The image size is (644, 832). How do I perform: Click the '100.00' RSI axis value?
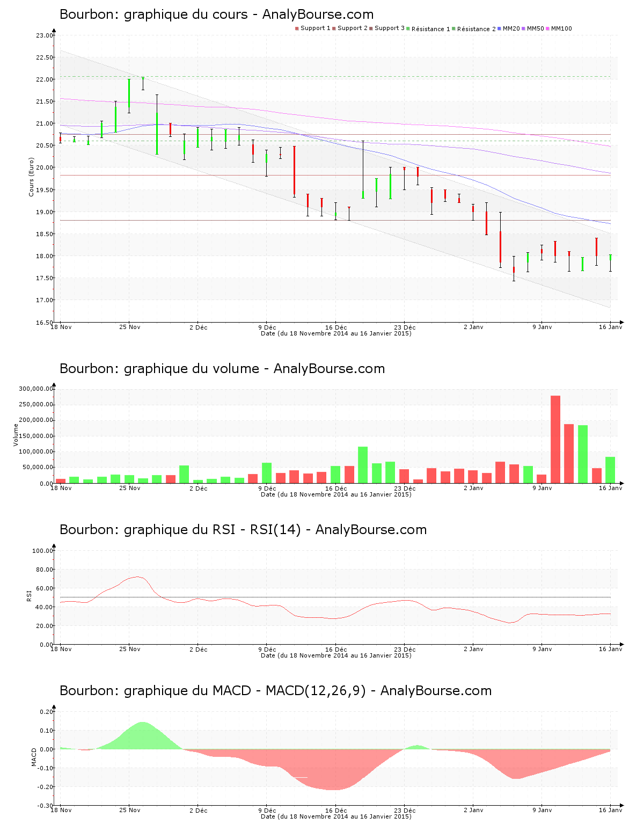click(42, 551)
